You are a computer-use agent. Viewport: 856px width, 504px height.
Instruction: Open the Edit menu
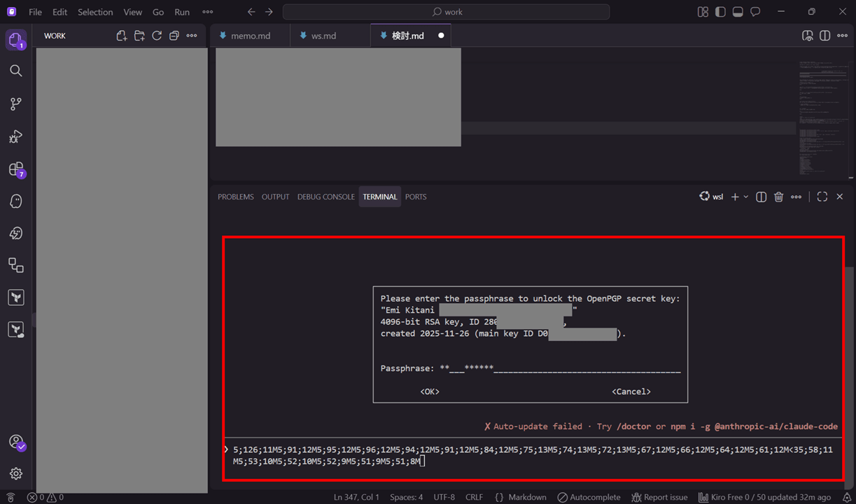tap(60, 12)
